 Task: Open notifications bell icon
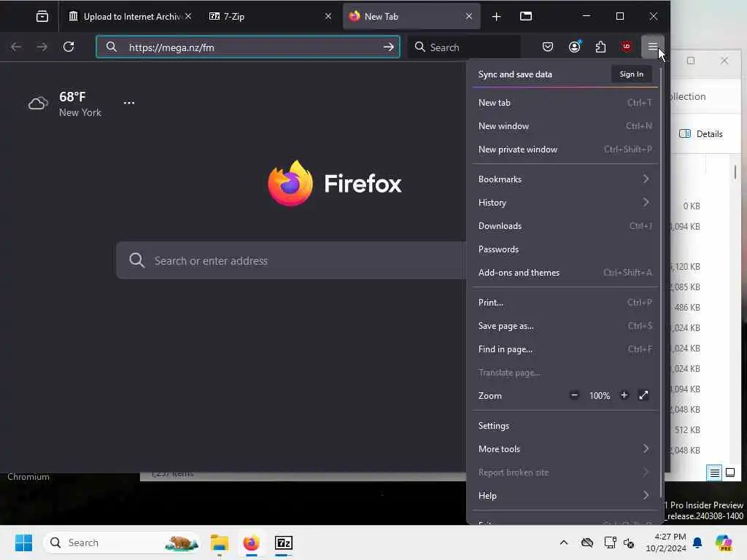click(697, 542)
